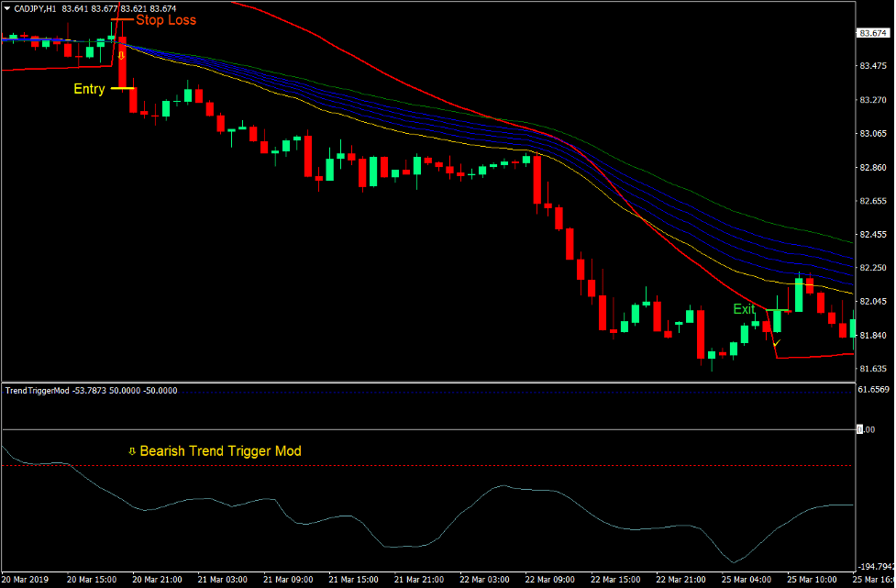Viewport: 896px width, 588px height.
Task: Click the 82.250 value on the price scale
Action: tap(872, 268)
